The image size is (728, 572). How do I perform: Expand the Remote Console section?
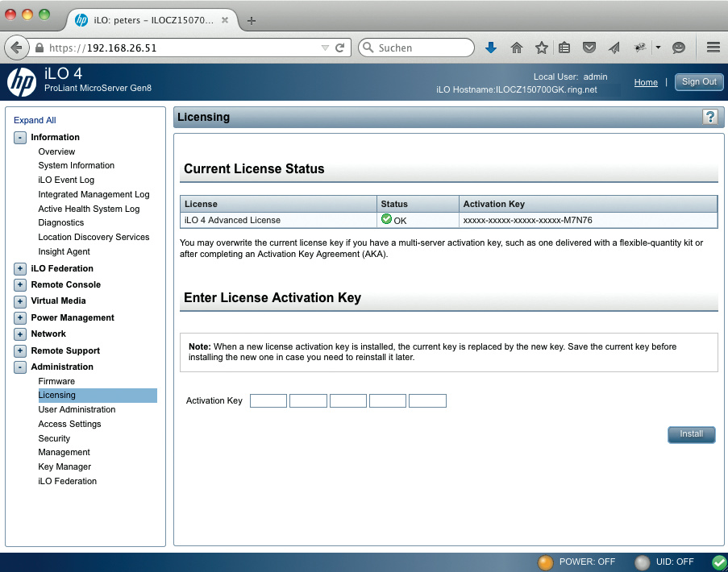point(20,285)
